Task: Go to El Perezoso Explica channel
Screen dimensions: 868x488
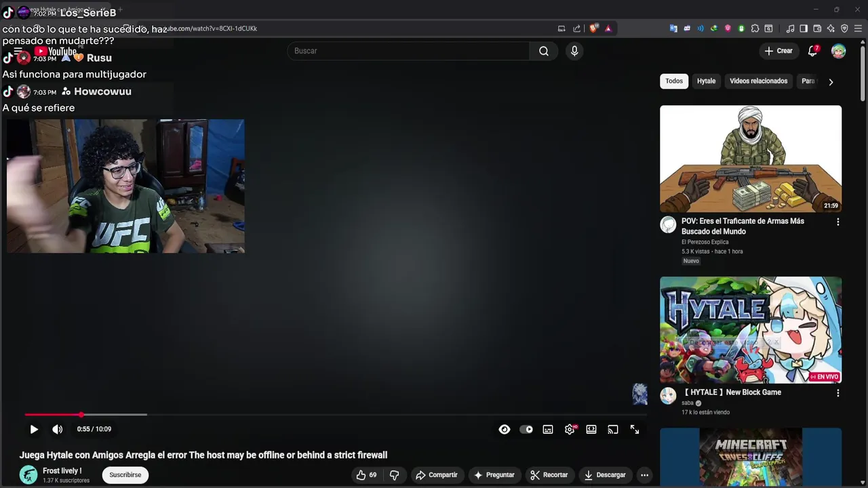Action: pyautogui.click(x=705, y=242)
